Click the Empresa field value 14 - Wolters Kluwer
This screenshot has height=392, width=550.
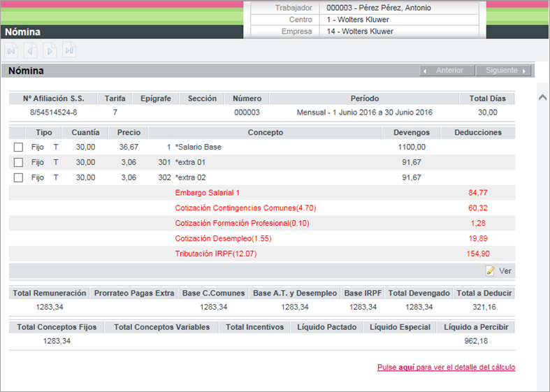click(x=360, y=31)
